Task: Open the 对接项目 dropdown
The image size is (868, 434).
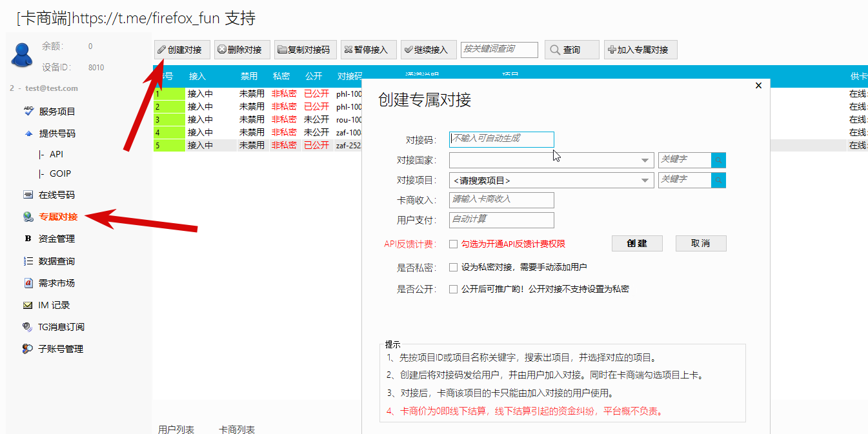Action: coord(552,180)
